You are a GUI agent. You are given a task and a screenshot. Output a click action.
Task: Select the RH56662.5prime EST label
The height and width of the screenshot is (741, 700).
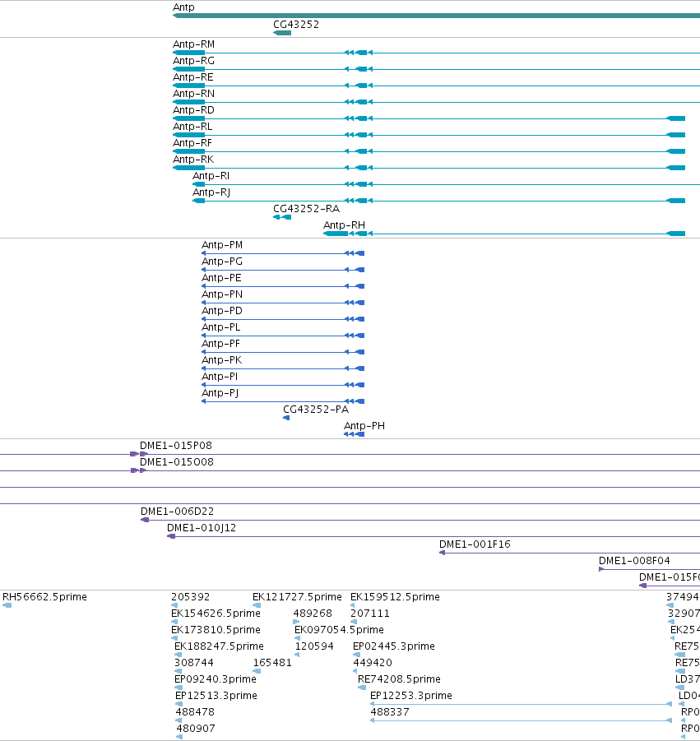pos(45,597)
